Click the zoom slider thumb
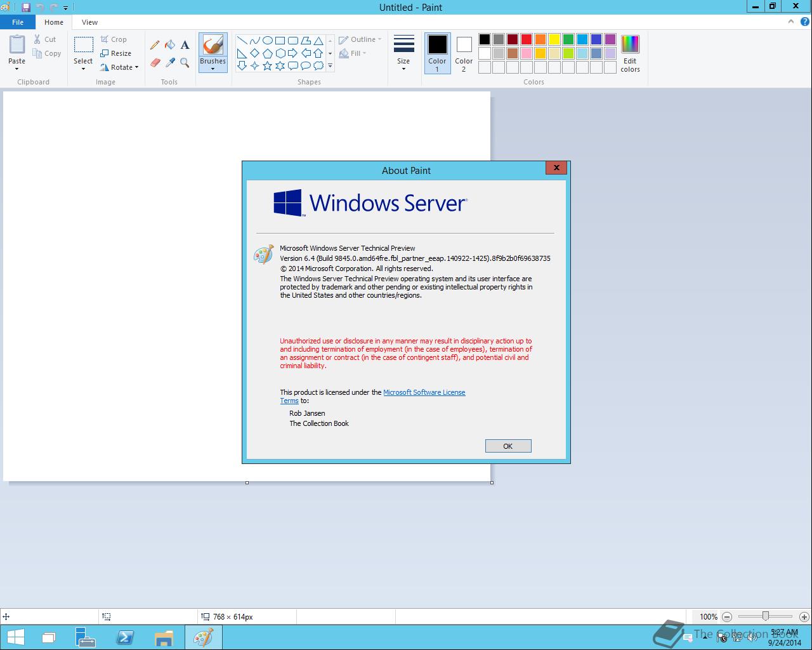 (766, 616)
